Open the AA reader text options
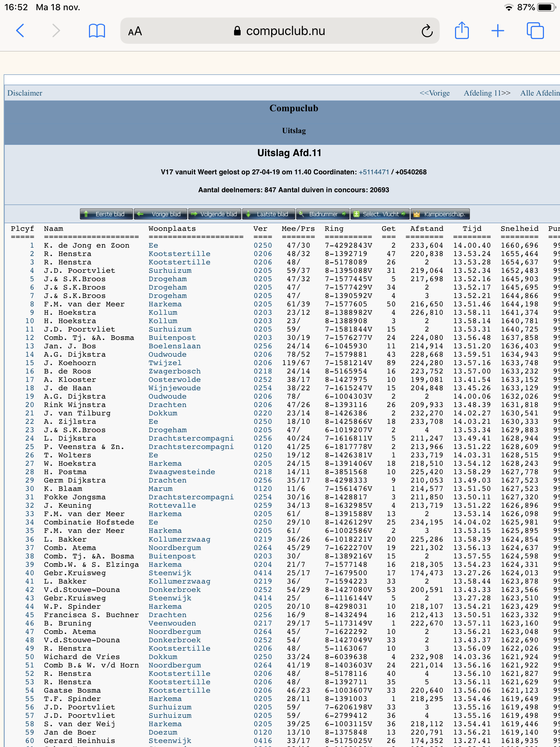 (135, 31)
